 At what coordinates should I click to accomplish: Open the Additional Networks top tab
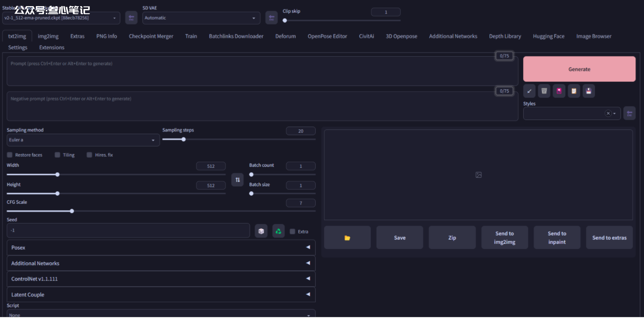453,36
